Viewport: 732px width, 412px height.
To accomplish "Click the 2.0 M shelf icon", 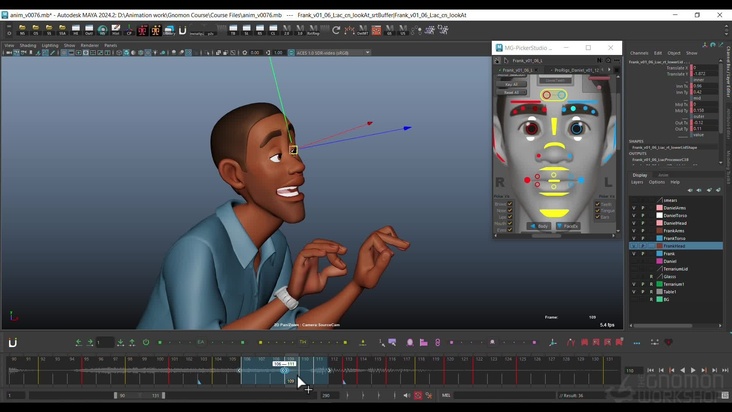I will coord(287,30).
